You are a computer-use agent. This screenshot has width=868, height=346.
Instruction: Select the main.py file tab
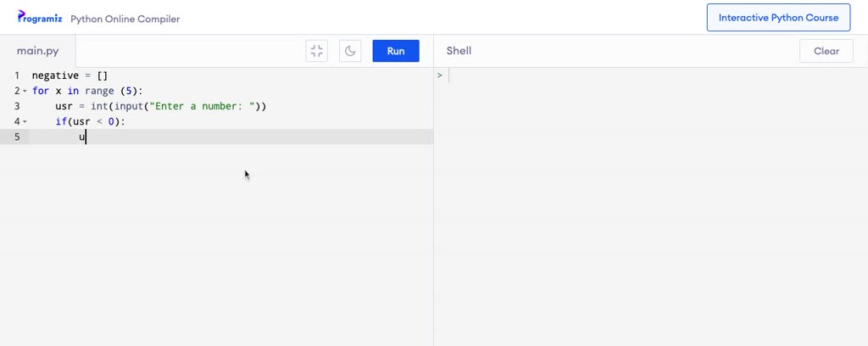coord(38,51)
